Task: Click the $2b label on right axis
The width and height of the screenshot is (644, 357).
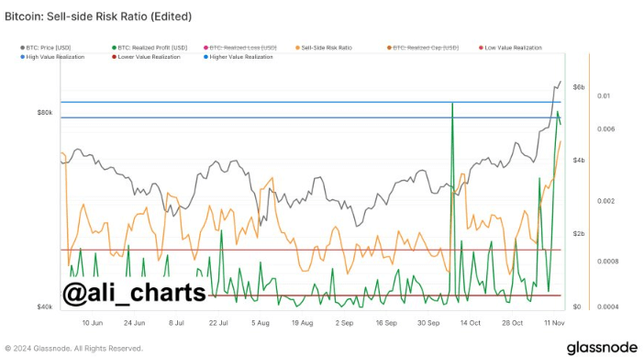Action: [x=579, y=234]
